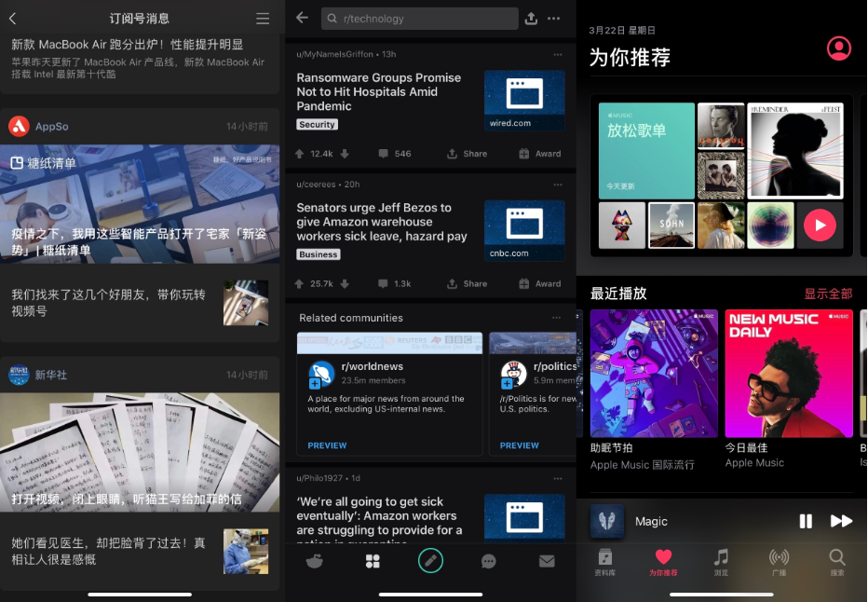This screenshot has width=868, height=602.
Task: Open the AppSo account name
Action: click(x=52, y=126)
